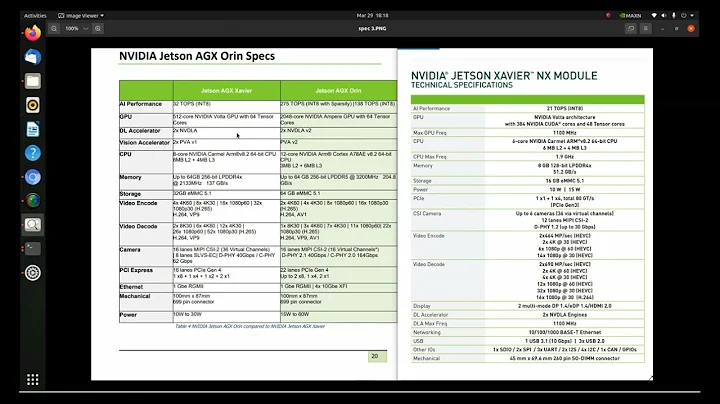Click the 'Max GPU Freq' label
The height and width of the screenshot is (404, 720).
[430, 133]
